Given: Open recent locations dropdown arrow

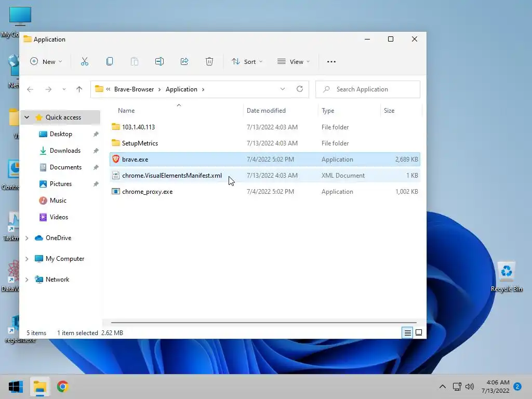Looking at the screenshot, I should click(64, 89).
